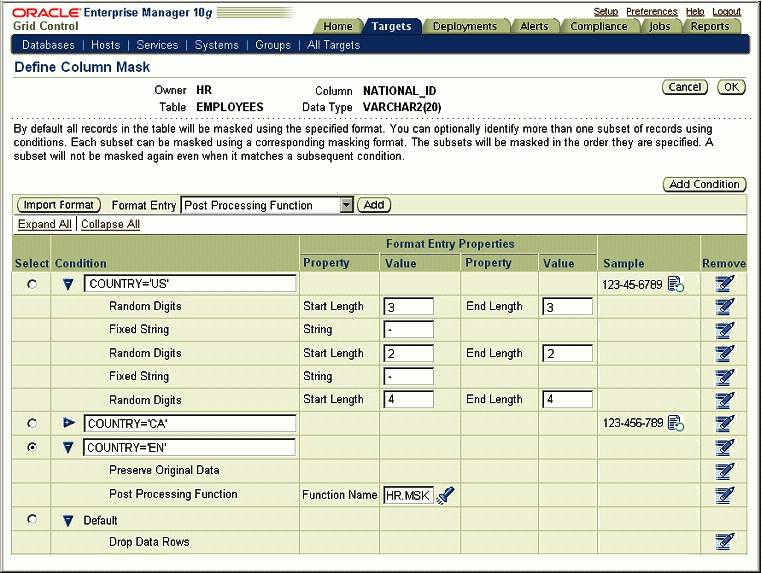
Task: Click the Import Format button
Action: (59, 205)
